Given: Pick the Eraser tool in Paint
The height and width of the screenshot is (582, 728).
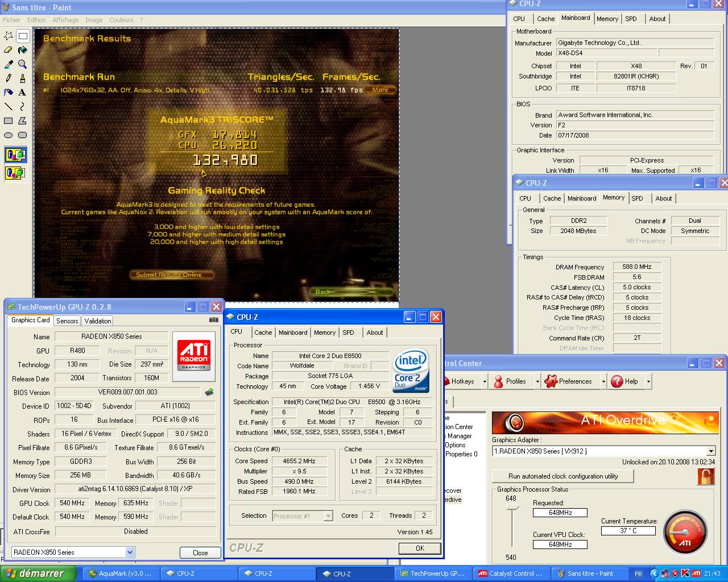Looking at the screenshot, I should [x=9, y=50].
